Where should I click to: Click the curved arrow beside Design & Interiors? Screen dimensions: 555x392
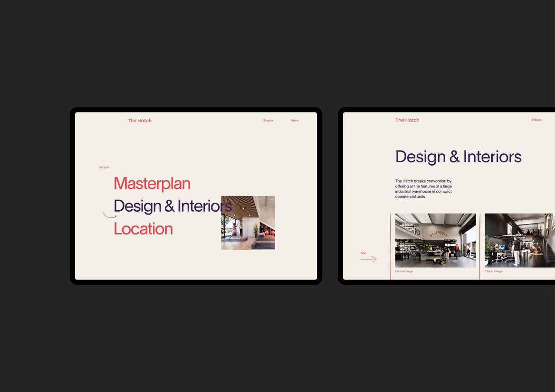(x=109, y=215)
